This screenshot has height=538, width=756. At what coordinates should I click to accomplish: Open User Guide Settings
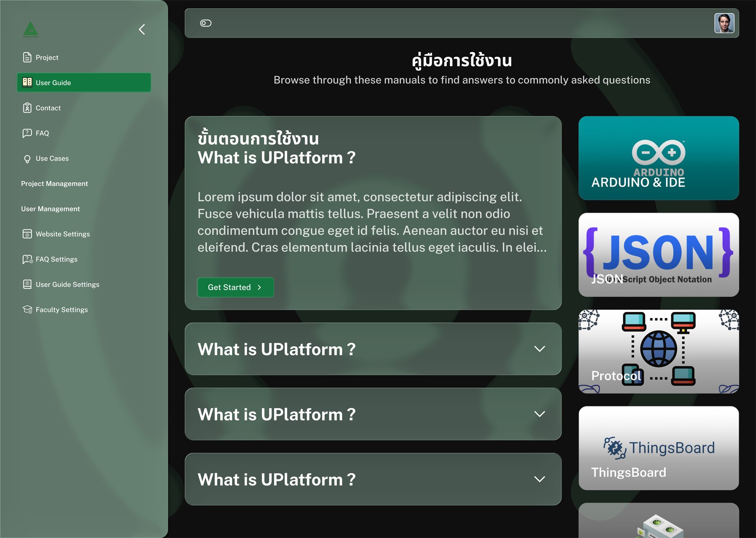tap(84, 285)
